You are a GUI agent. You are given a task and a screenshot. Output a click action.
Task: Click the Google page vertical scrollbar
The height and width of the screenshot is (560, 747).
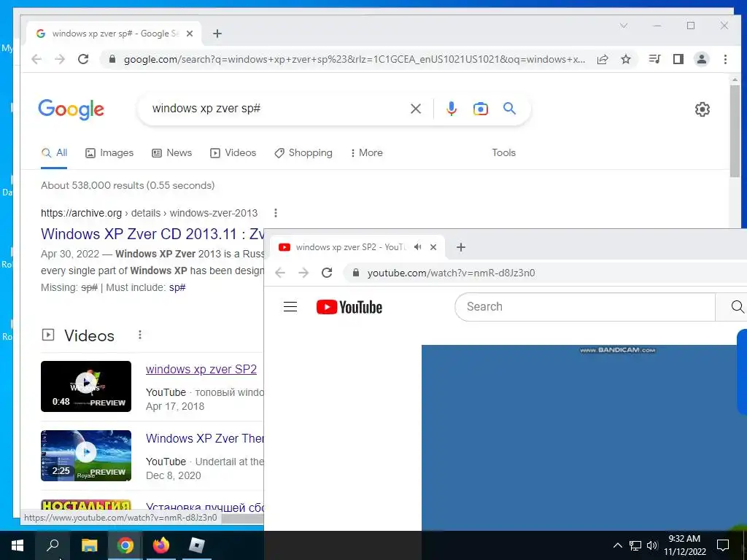[735, 131]
